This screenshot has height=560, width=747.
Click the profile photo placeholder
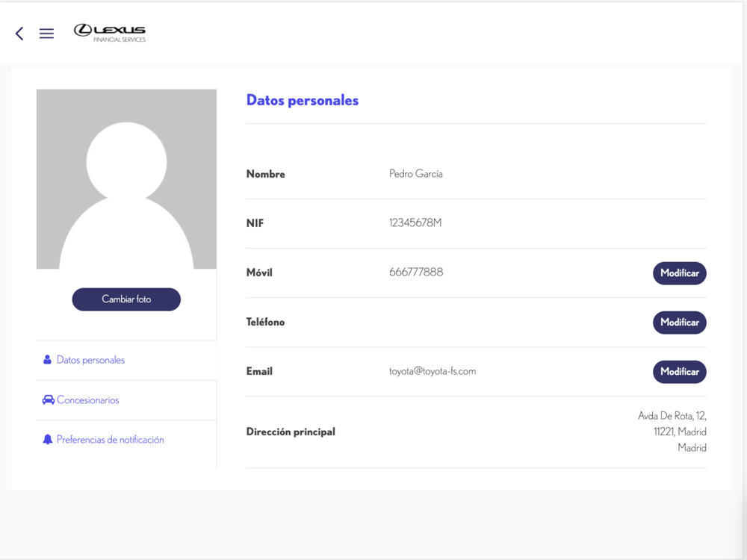click(126, 179)
